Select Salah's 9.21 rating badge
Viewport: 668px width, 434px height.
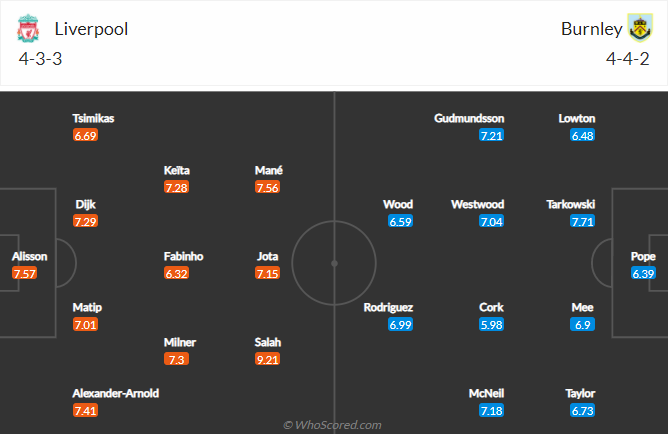tap(267, 359)
